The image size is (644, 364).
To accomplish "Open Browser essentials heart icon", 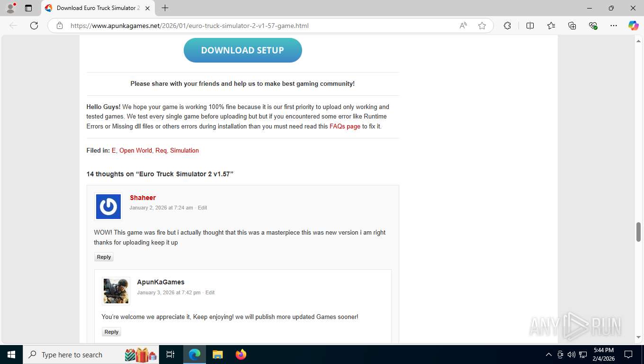I will click(593, 26).
